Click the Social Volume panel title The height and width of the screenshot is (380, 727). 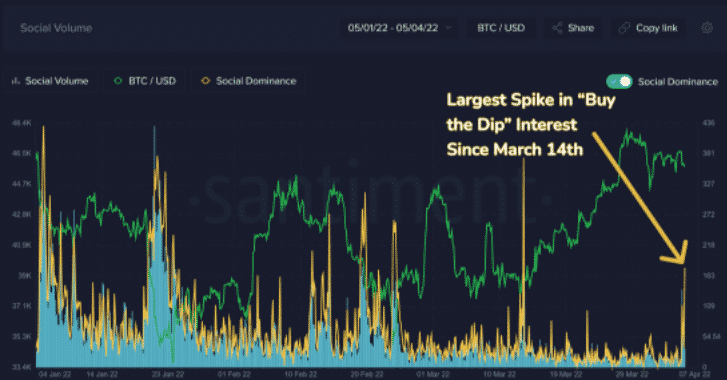coord(56,28)
